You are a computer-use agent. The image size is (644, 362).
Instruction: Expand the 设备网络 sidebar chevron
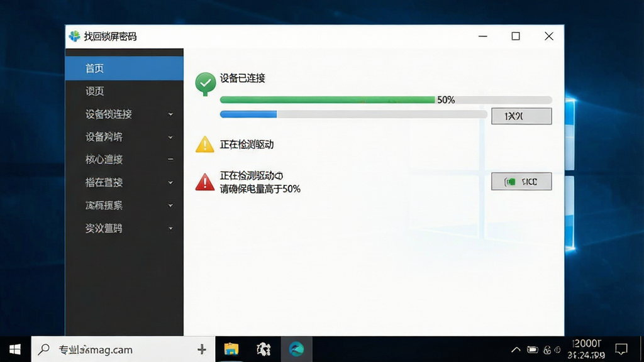click(170, 138)
